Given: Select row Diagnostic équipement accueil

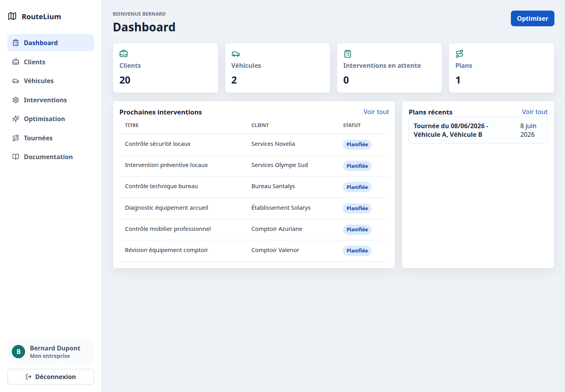Looking at the screenshot, I should (254, 208).
